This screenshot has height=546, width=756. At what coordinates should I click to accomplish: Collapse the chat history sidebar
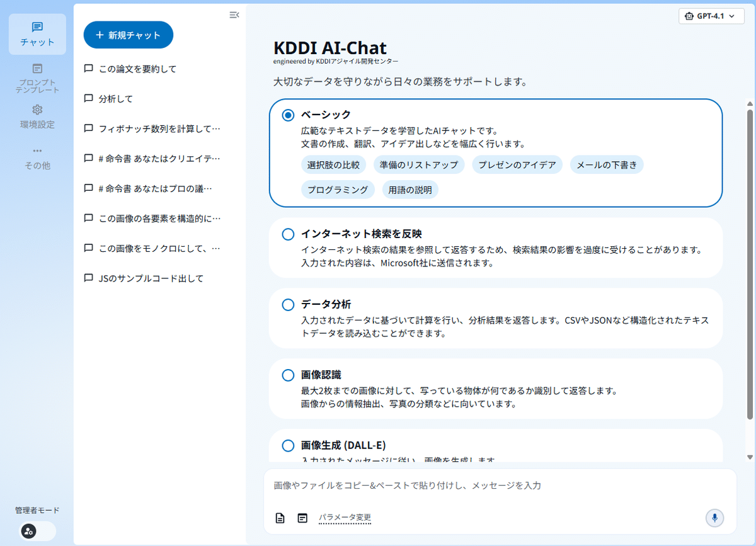234,14
